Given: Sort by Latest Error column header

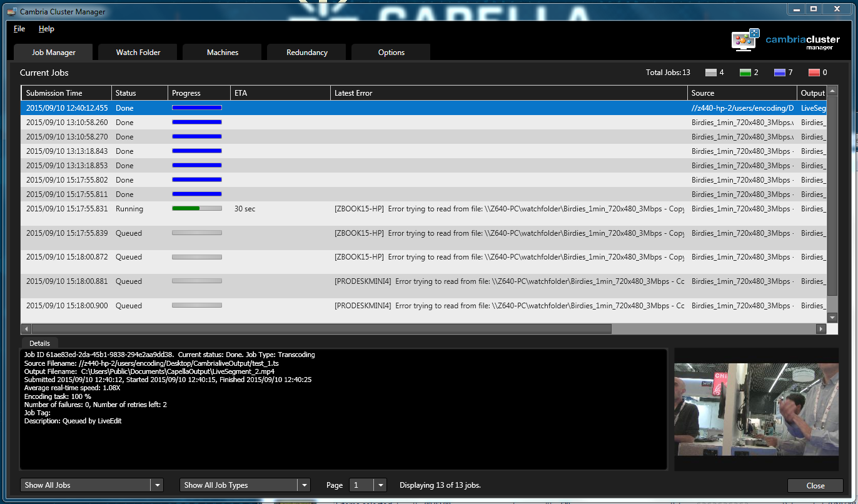Looking at the screenshot, I should click(509, 93).
